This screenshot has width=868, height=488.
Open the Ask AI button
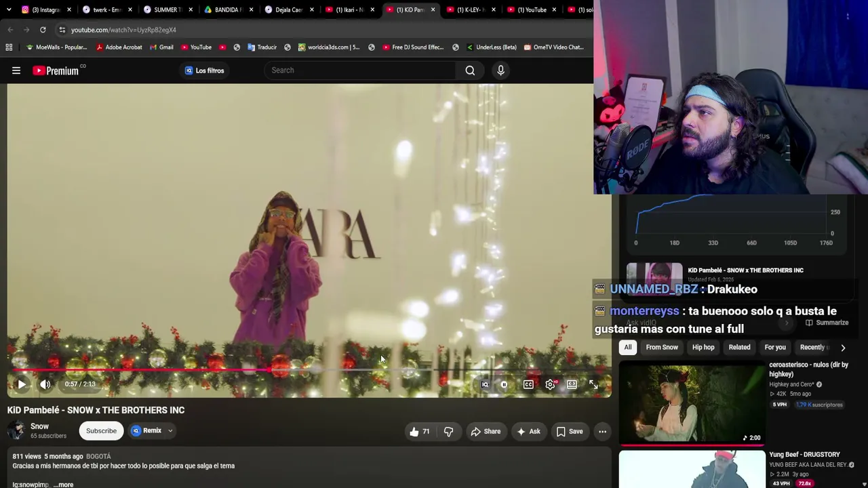point(528,431)
